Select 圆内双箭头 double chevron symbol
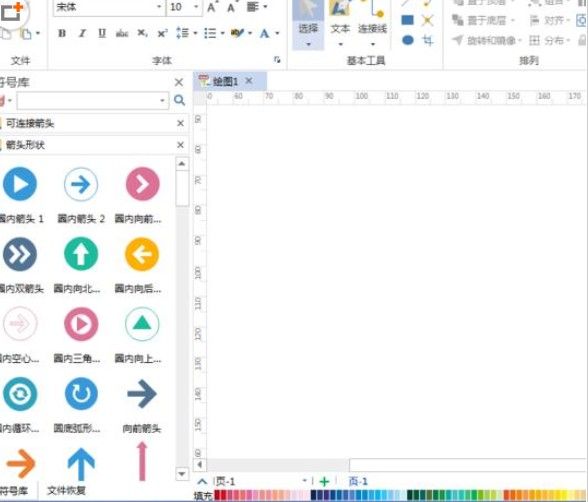 [20, 254]
